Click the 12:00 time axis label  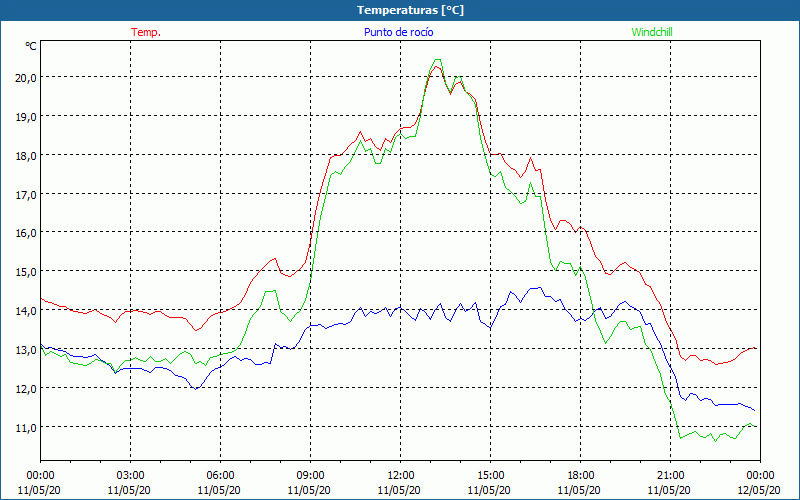pyautogui.click(x=400, y=476)
